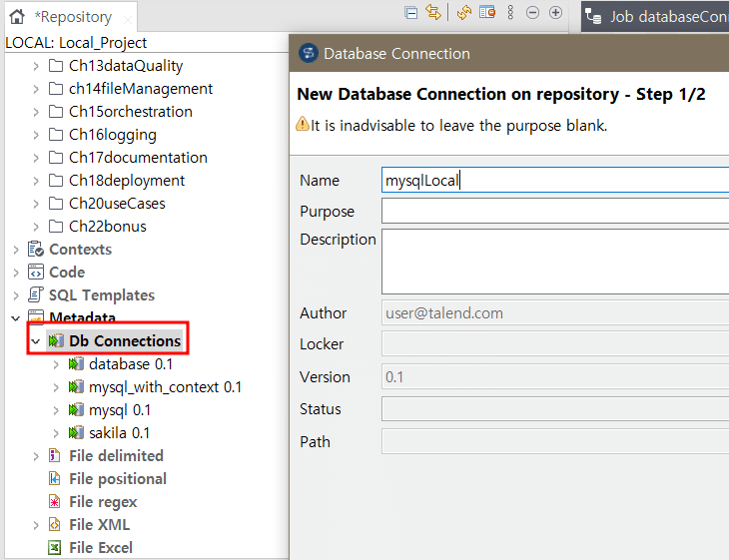729x560 pixels.
Task: Select Ch16logging folder
Action: click(113, 135)
